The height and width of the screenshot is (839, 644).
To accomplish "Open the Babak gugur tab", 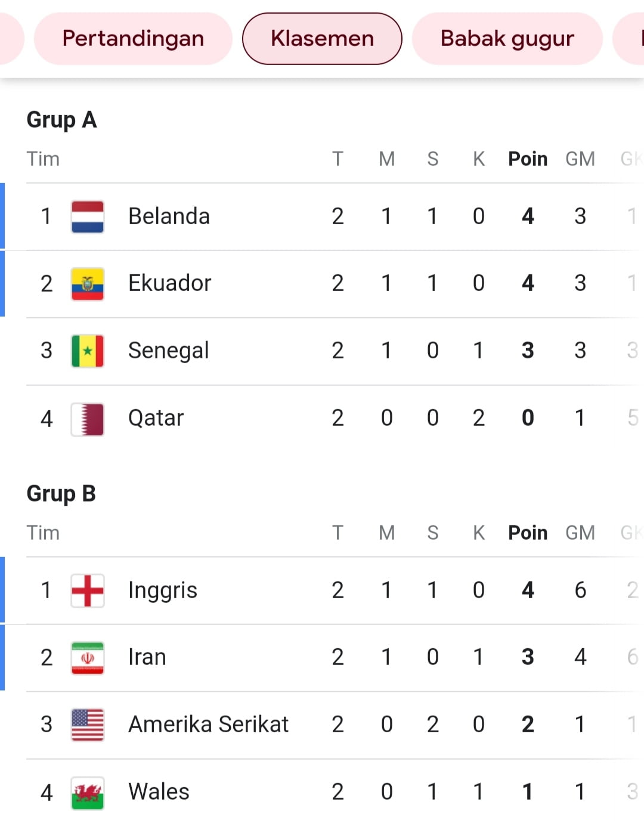I will coord(507,39).
